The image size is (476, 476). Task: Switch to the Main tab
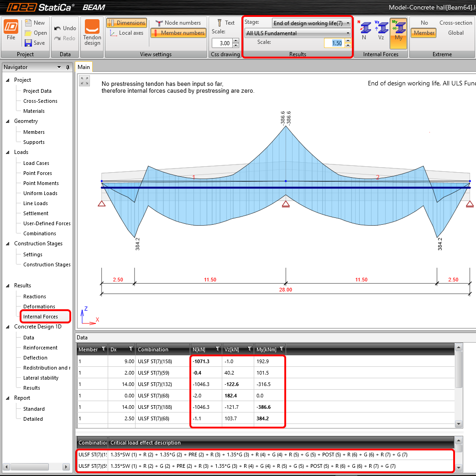point(84,67)
